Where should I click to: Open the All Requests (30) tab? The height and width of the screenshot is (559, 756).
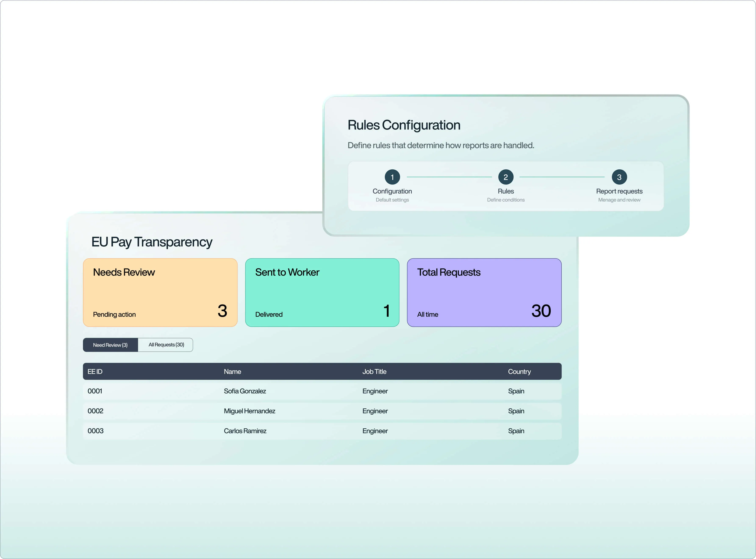166,345
